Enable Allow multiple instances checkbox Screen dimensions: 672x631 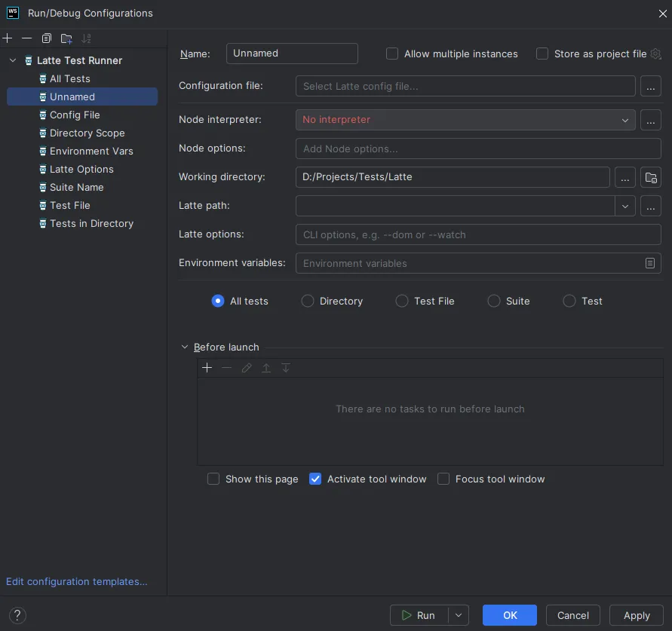tap(392, 54)
